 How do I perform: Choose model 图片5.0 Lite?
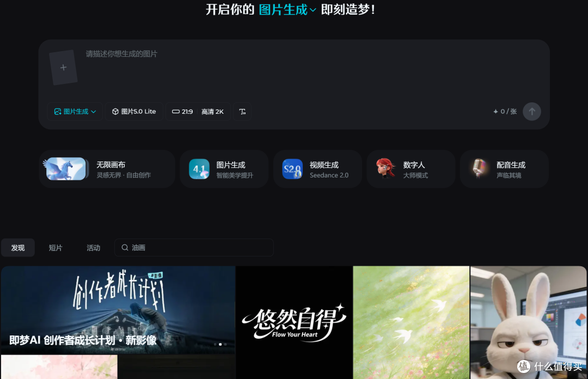pos(134,112)
